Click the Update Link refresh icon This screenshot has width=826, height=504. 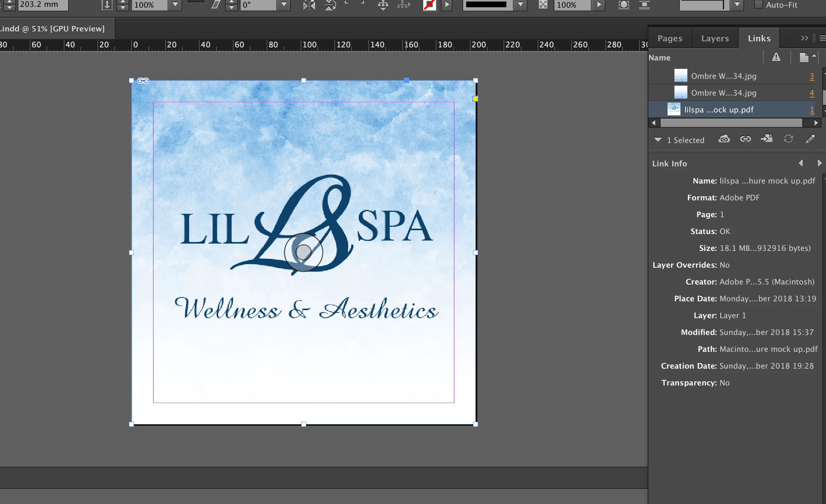788,139
